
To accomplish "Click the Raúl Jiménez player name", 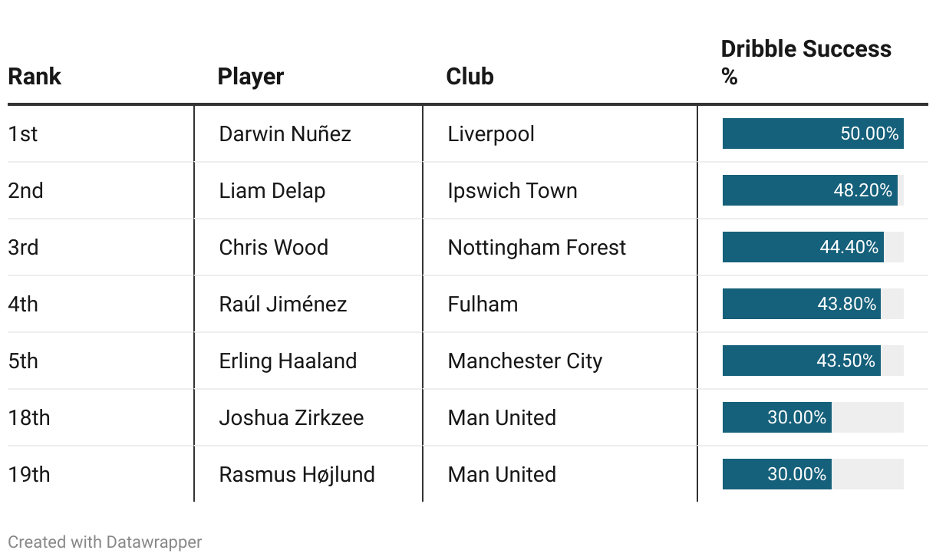I will (283, 304).
